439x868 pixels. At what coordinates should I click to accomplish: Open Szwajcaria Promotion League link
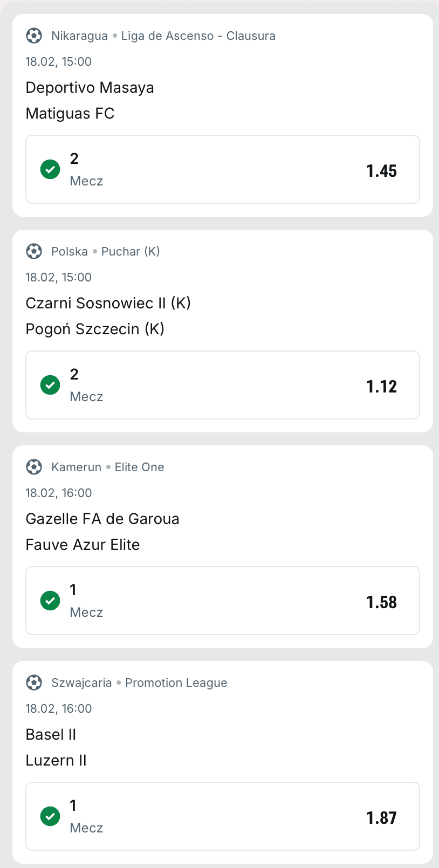(176, 683)
